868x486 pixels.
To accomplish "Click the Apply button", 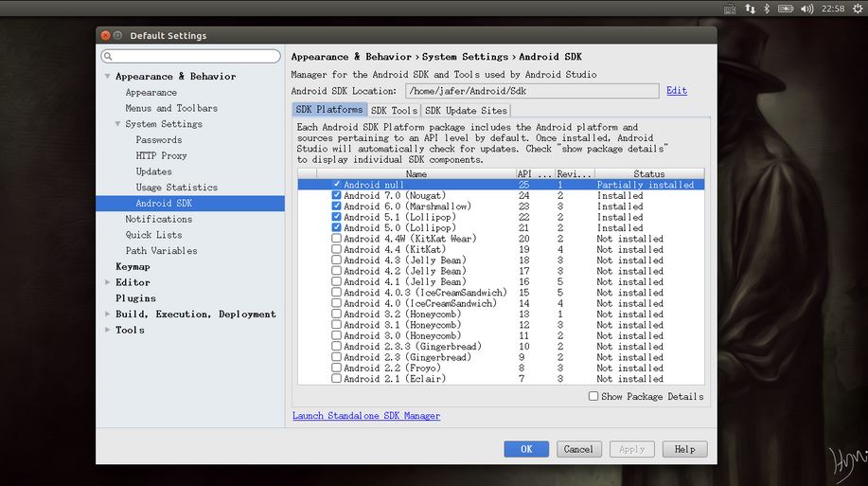I will tap(631, 449).
